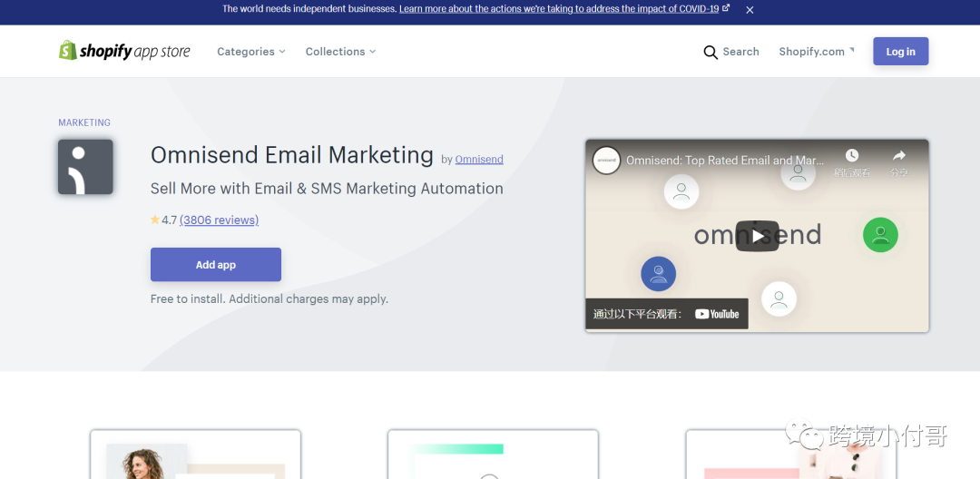Click the Omnisend Email Marketing heading

292,155
